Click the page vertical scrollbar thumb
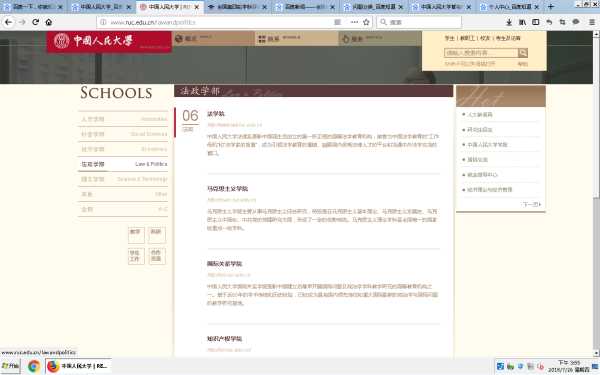Screen dimensions: 600x375 coord(596,117)
